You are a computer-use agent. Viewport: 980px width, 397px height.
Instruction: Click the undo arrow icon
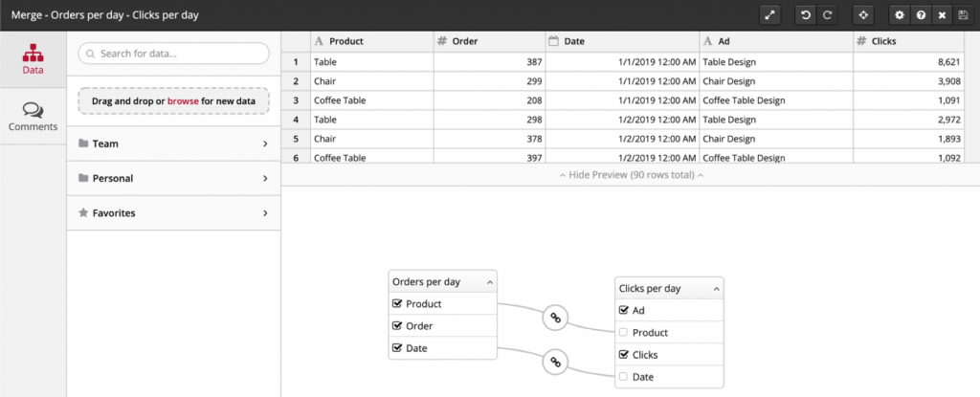[806, 15]
